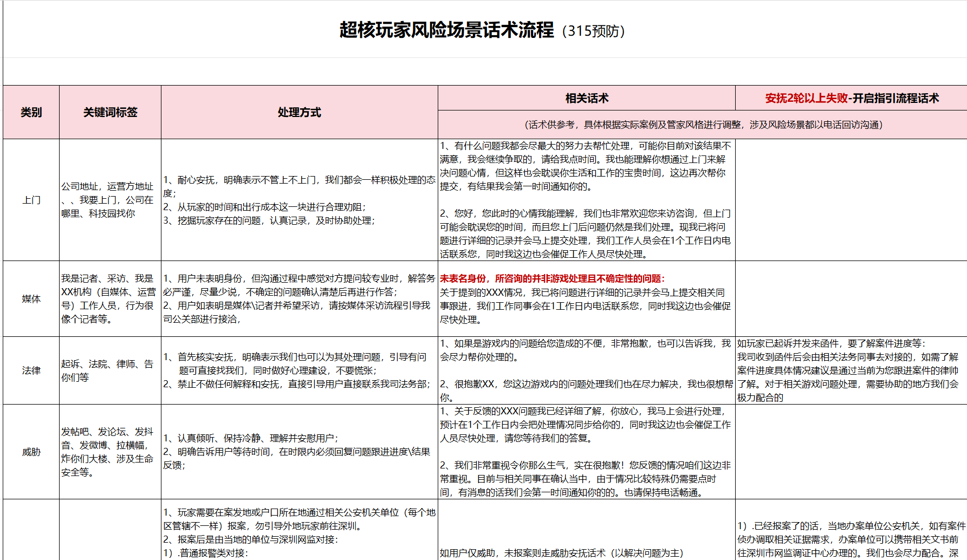Select the 相关话术 header cell
967x560 pixels.
coord(587,98)
